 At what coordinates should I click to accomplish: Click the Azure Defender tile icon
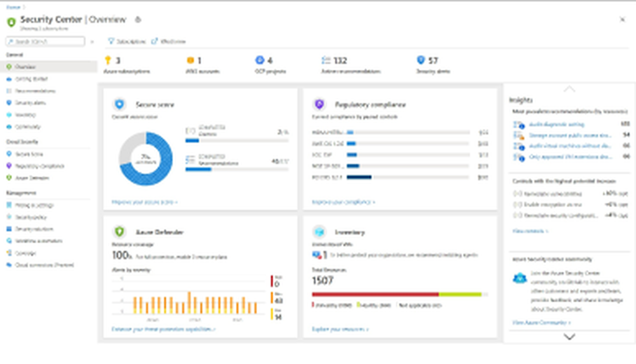coord(120,231)
